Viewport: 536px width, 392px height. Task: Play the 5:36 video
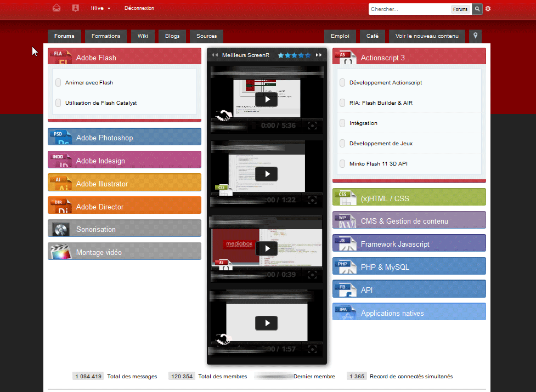coord(266,99)
